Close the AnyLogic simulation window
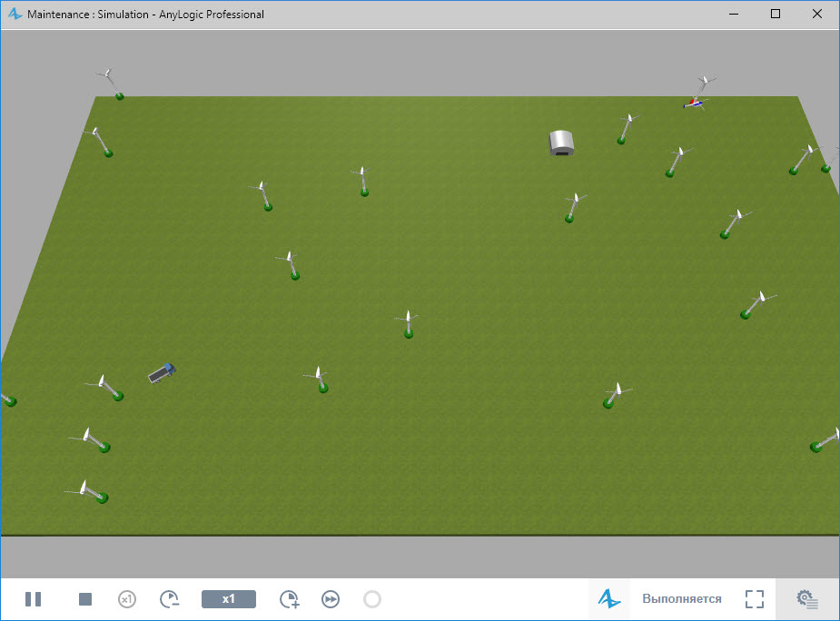This screenshot has height=621, width=840. pyautogui.click(x=817, y=14)
